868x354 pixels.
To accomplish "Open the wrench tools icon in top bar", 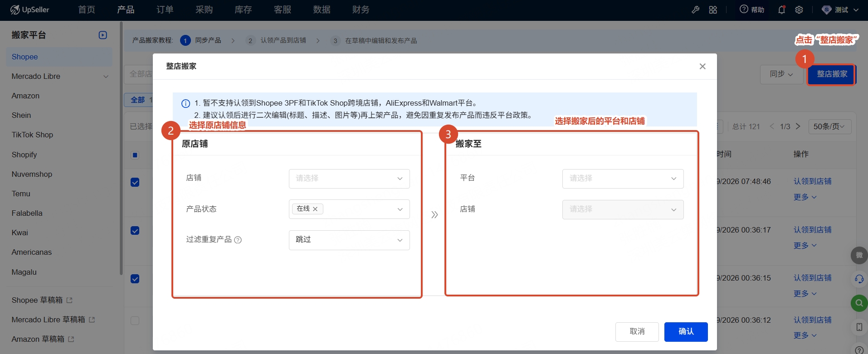I will tap(695, 10).
